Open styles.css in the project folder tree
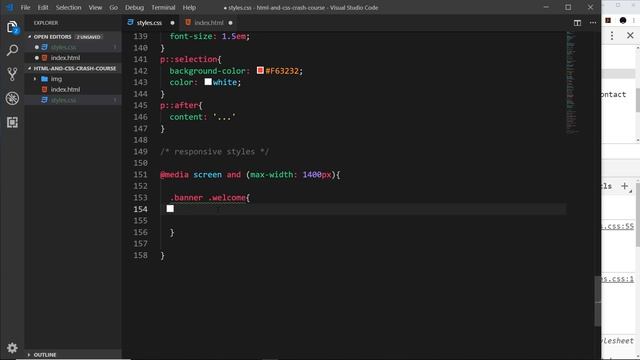Viewport: 640px width, 360px height. (x=73, y=100)
